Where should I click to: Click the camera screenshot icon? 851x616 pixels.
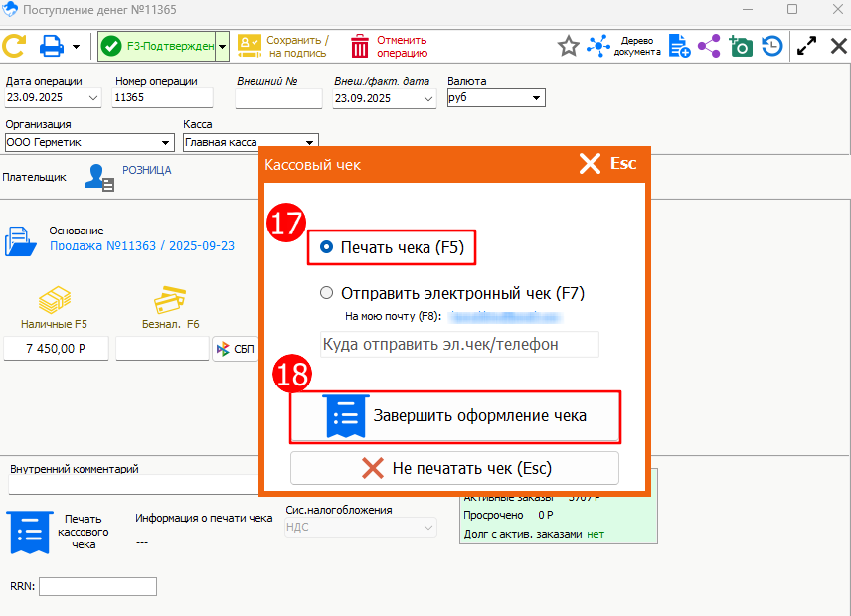pos(741,46)
